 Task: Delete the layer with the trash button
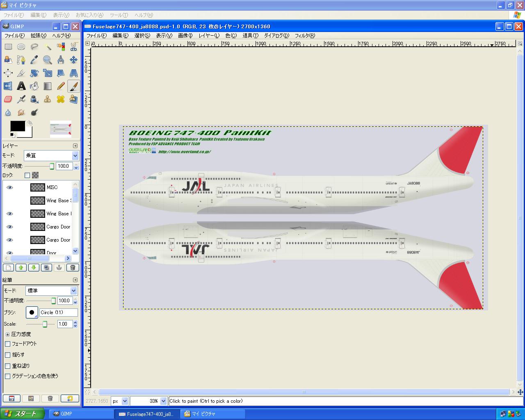point(73,268)
